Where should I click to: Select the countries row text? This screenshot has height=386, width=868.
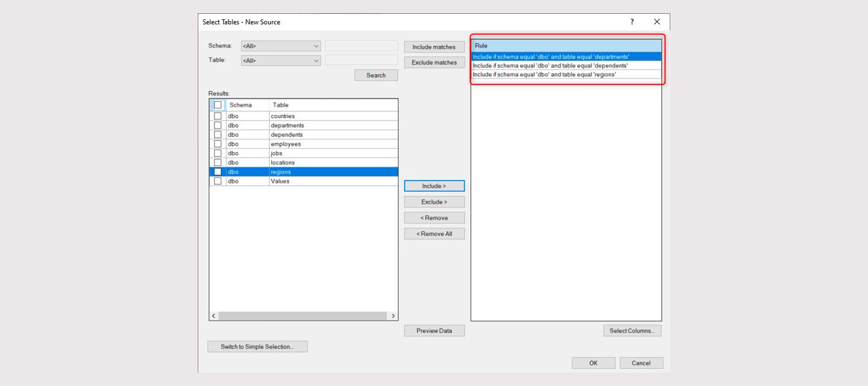point(283,116)
